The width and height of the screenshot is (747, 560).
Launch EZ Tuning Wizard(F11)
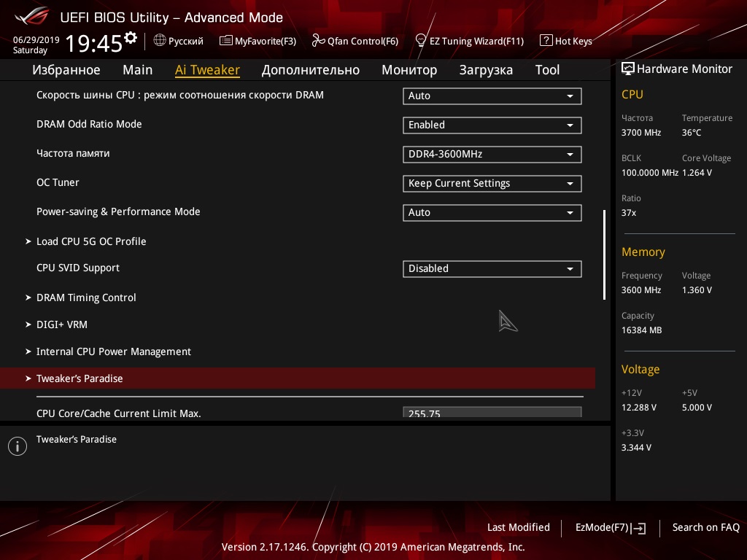click(470, 41)
